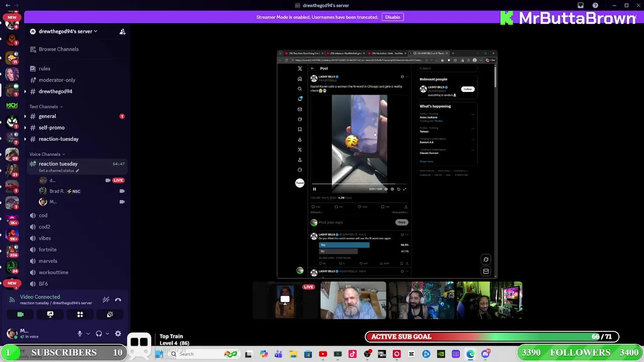The width and height of the screenshot is (644, 362).
Task: Open TikTok from the taskbar
Action: click(x=352, y=354)
